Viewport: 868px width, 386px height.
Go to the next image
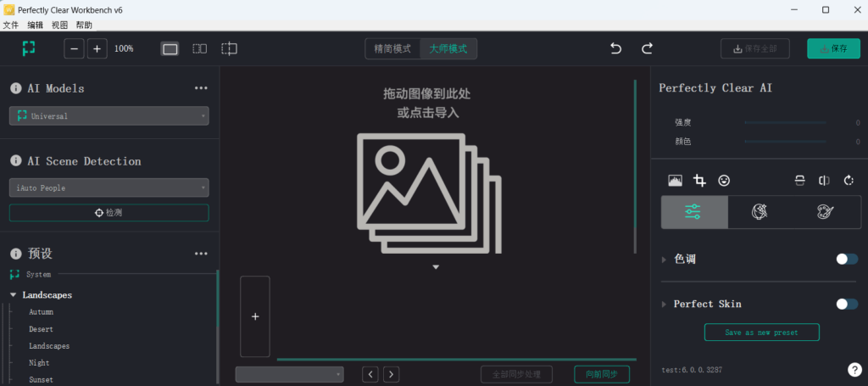[x=392, y=375]
